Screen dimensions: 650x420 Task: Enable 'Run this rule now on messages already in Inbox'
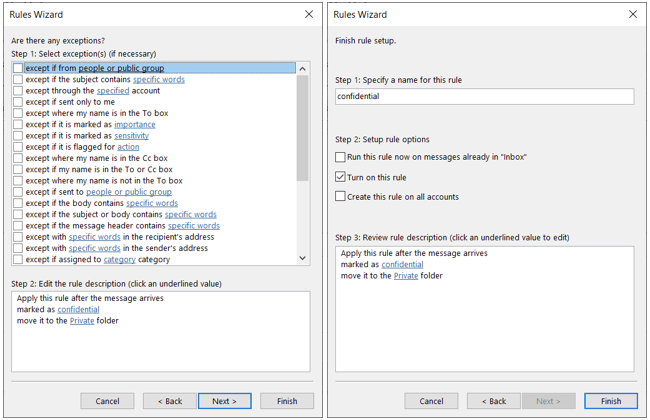(x=340, y=157)
